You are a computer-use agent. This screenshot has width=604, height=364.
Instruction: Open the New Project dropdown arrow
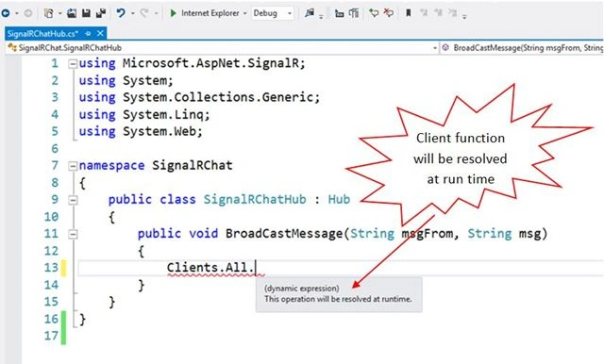point(60,13)
